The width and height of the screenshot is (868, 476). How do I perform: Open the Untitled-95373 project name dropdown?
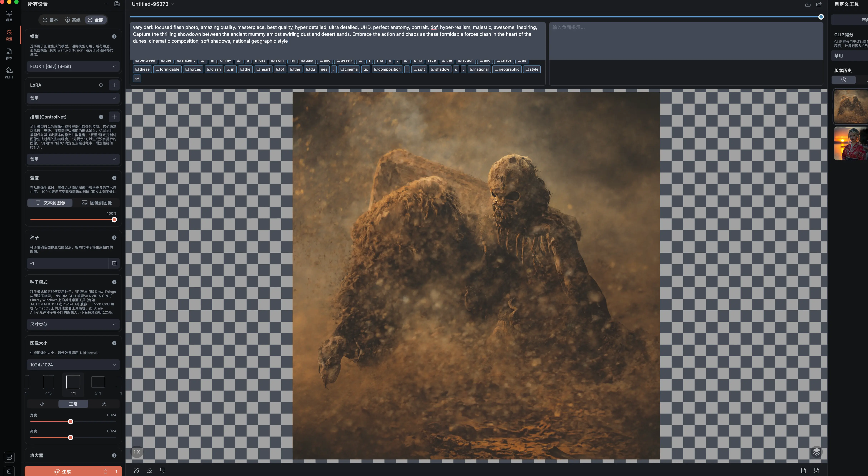point(153,4)
